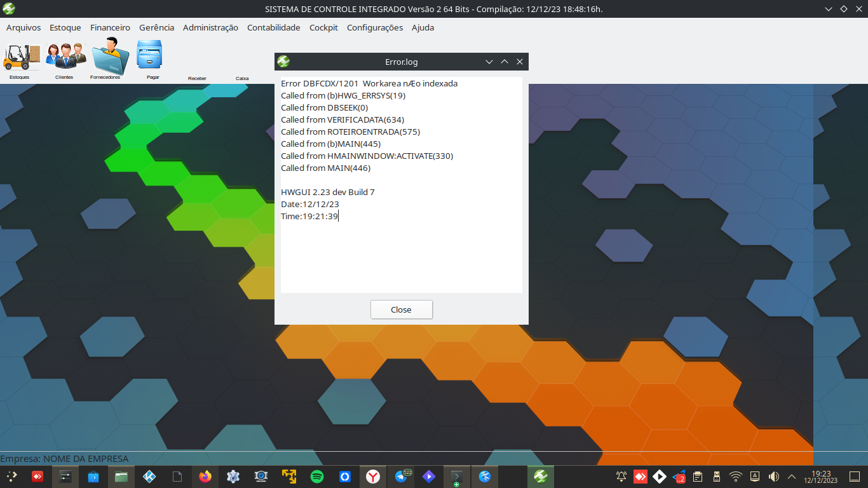868x488 pixels.
Task: Launch Yandex Browser from the taskbar
Action: click(373, 476)
